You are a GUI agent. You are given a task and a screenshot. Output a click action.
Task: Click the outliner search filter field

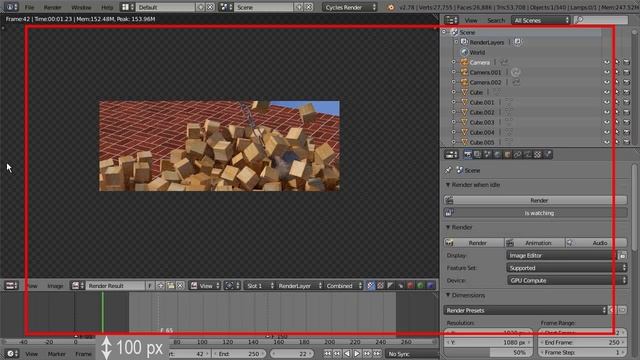click(x=600, y=20)
